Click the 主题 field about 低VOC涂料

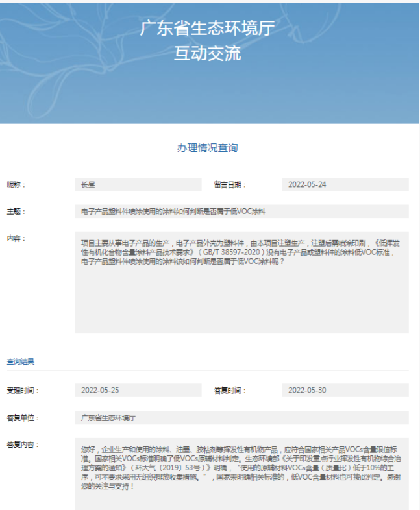(241, 212)
